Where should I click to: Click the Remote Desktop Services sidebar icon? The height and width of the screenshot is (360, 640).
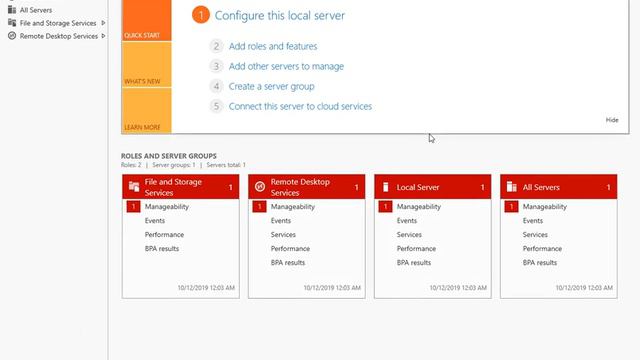click(12, 36)
